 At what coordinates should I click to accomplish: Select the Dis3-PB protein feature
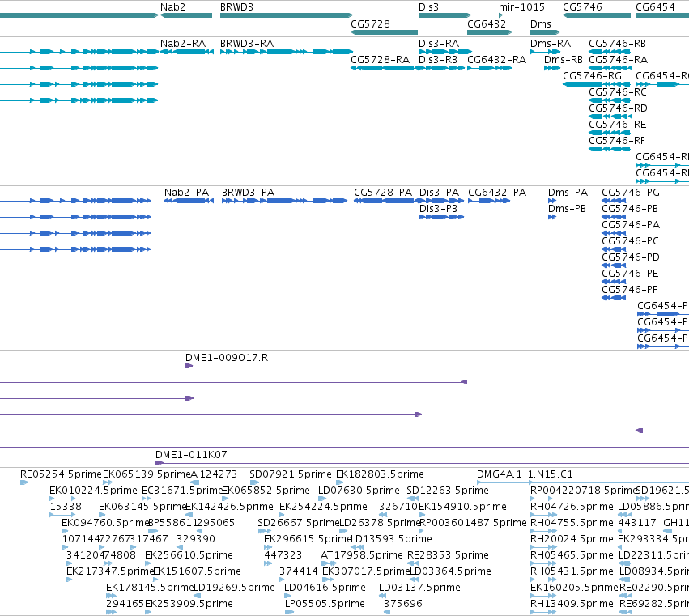tap(441, 217)
